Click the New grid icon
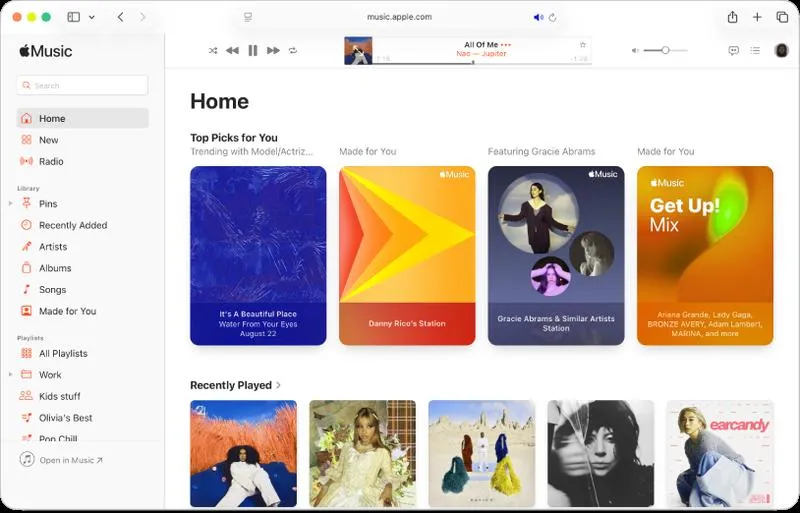Image resolution: width=800 pixels, height=513 pixels. (27, 140)
